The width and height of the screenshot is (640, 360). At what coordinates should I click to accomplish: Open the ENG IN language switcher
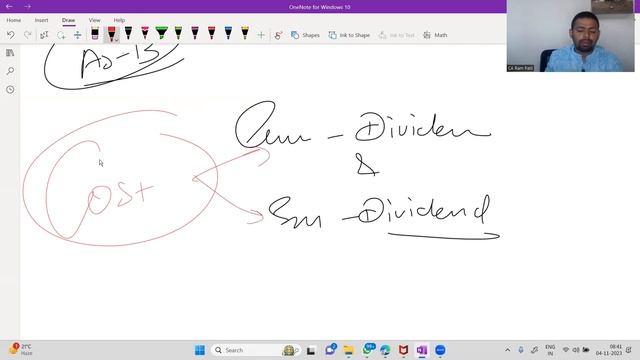pos(550,350)
